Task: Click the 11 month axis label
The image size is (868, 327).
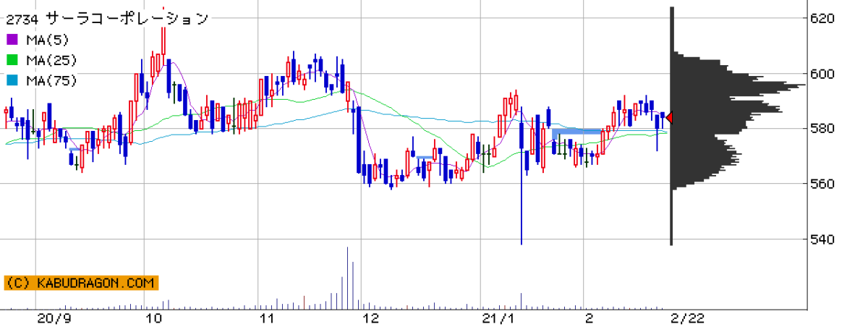Action: [x=266, y=318]
